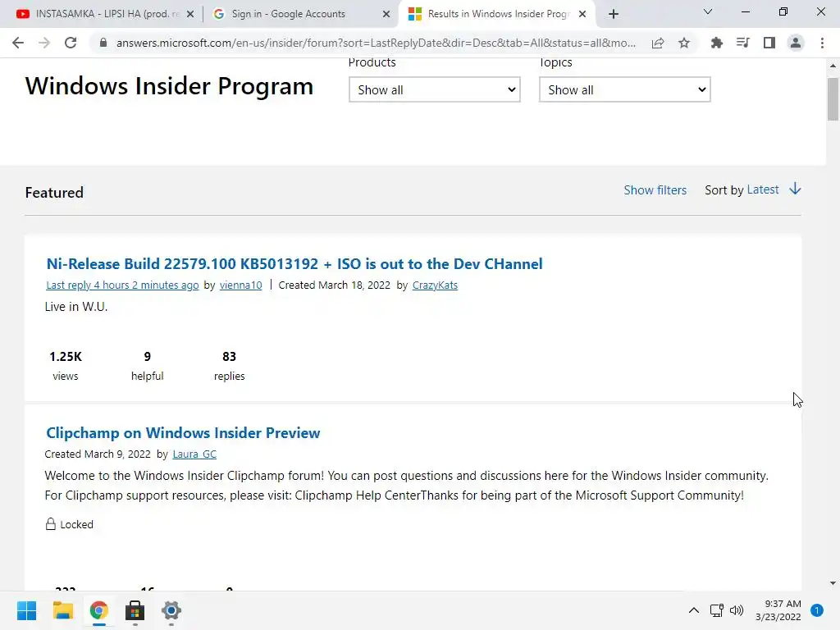Screen dimensions: 840x630
Task: Open Clipchamp on Windows Insider Preview thread
Action: coord(183,433)
